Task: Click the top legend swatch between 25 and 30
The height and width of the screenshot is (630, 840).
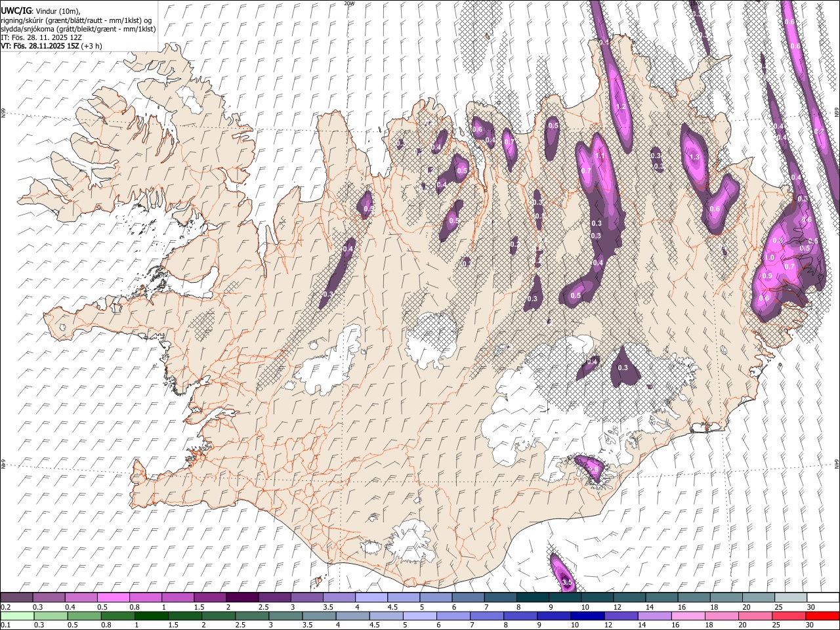Action: click(791, 597)
